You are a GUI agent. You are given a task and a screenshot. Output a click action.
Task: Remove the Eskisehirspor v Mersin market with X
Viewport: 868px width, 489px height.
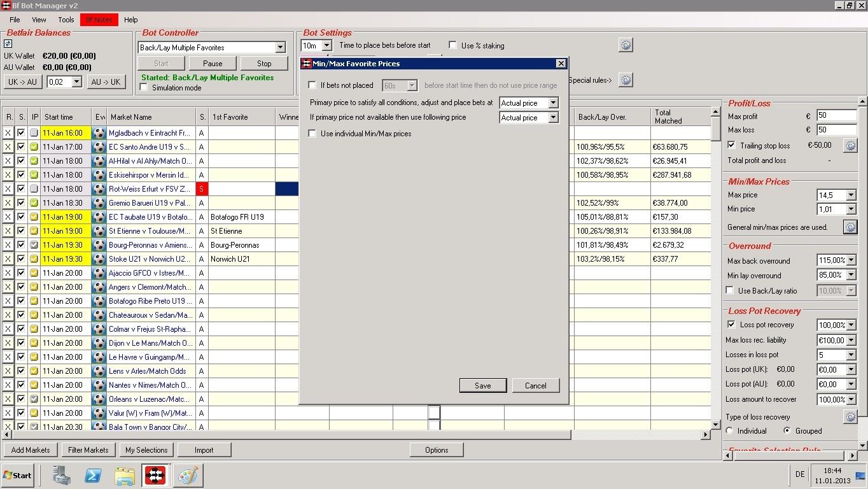tap(8, 175)
